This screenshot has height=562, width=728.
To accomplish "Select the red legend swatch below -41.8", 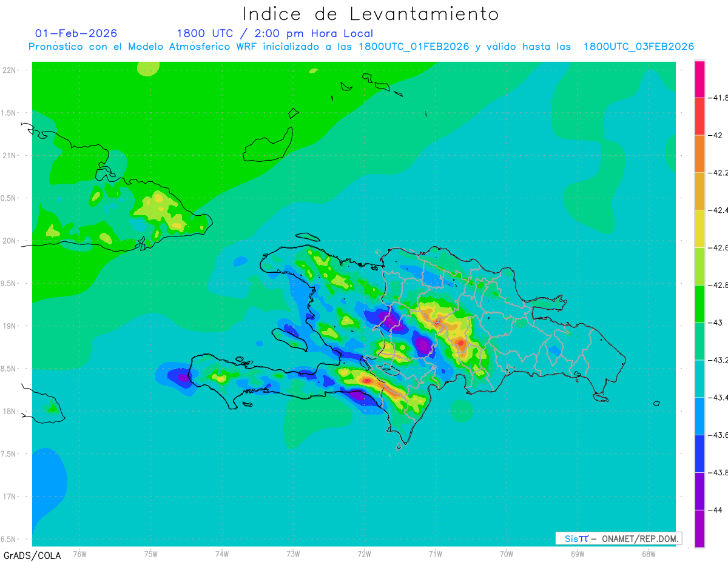I will pyautogui.click(x=699, y=116).
